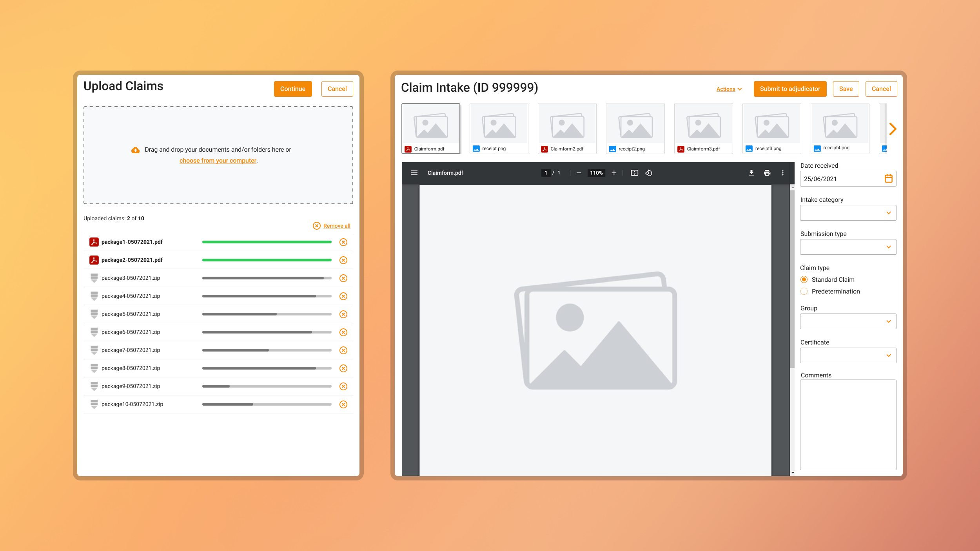Remove package3-05072021.zip from upload list
Viewport: 980px width, 551px height.
[x=343, y=278]
